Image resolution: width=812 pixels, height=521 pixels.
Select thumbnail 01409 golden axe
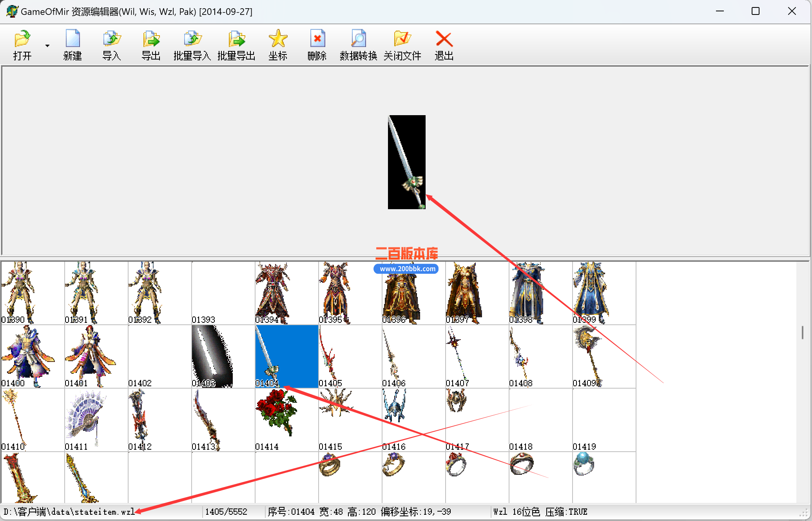(604, 356)
